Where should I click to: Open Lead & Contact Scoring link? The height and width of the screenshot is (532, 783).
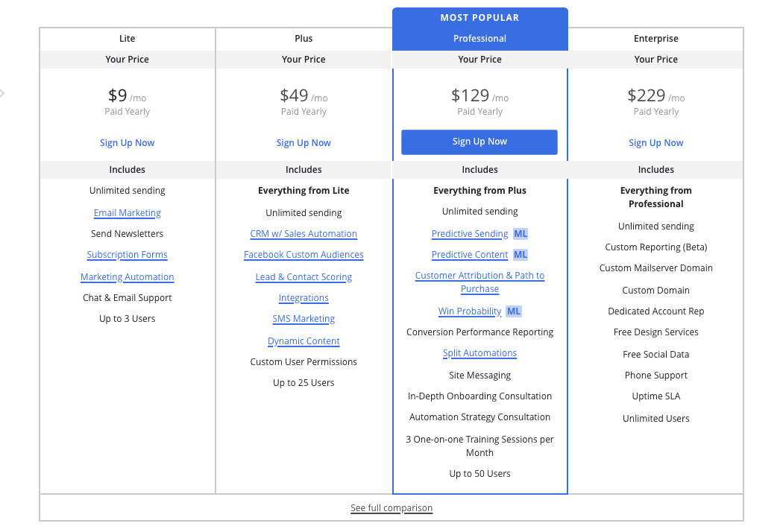click(x=304, y=277)
